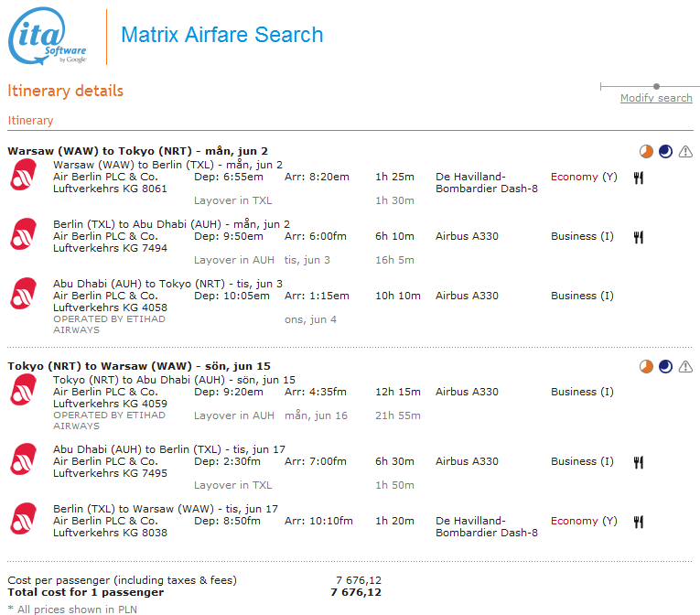
Task: Click 'OPERATED BY ETIHAD AIRWAYS' under flight 4058
Action: pyautogui.click(x=110, y=325)
